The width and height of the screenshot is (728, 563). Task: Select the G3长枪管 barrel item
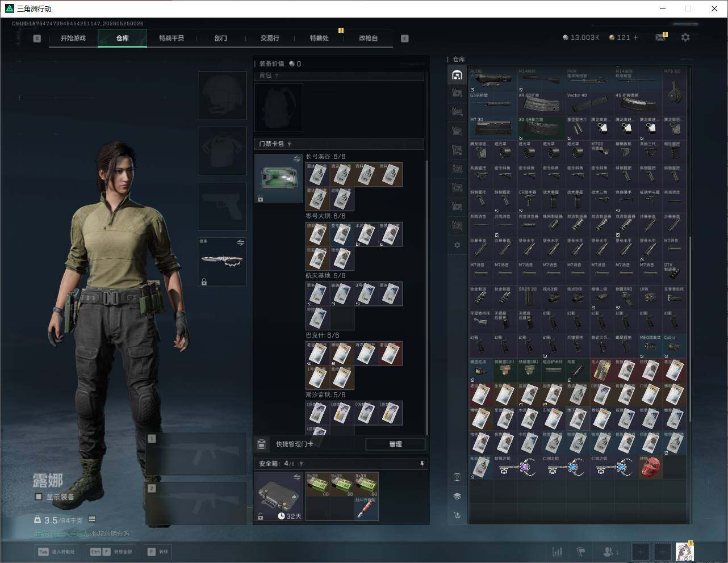tap(493, 104)
